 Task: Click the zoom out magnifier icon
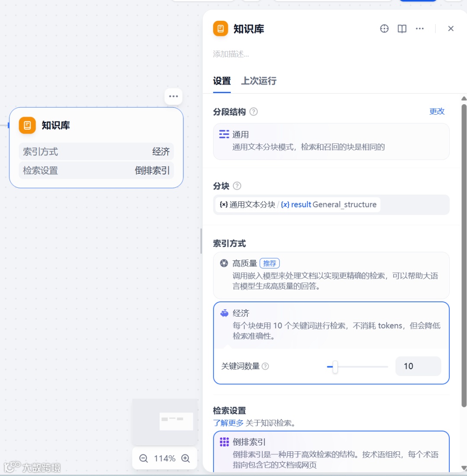[143, 458]
